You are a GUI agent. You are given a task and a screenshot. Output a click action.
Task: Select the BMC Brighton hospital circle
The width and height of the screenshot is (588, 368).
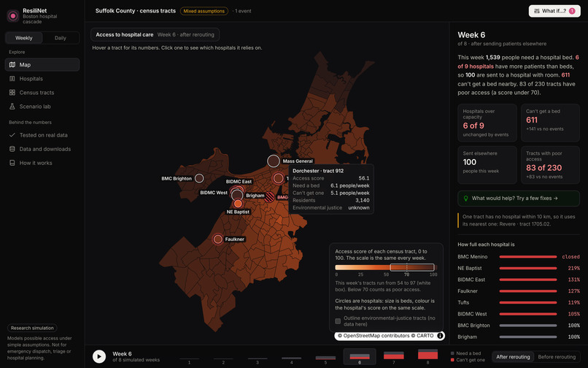pos(199,178)
